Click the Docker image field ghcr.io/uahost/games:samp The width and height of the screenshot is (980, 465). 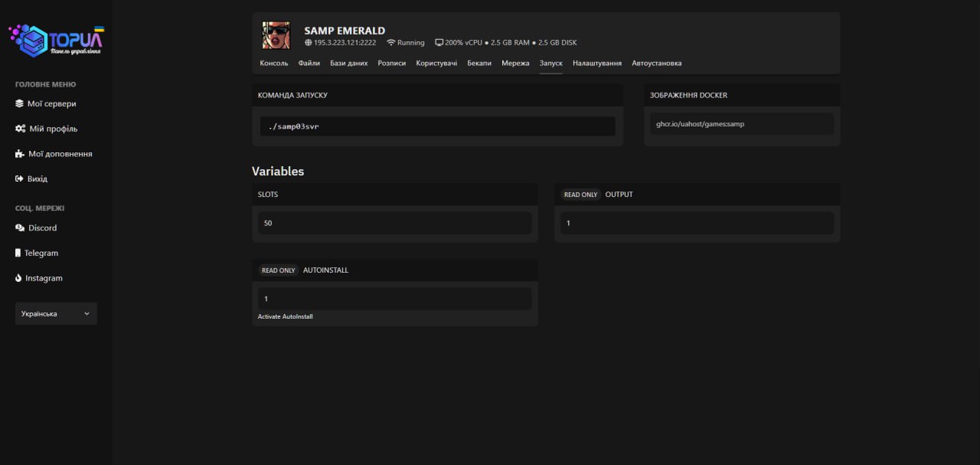741,123
